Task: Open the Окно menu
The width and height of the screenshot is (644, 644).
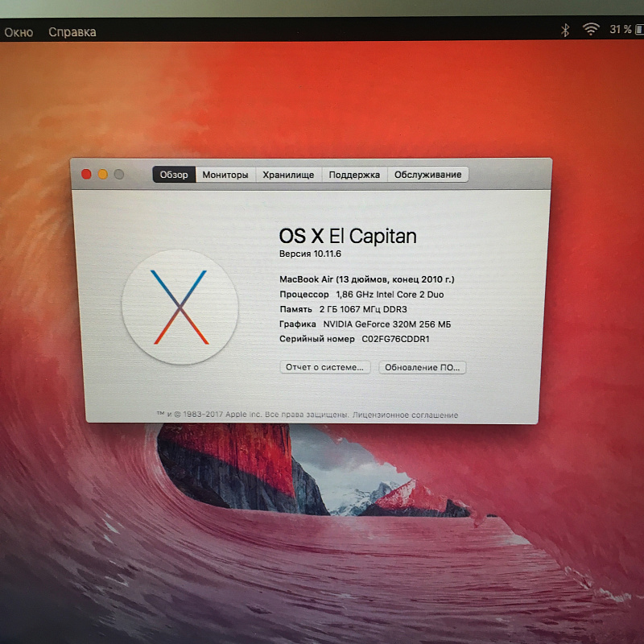Action: coord(19,32)
